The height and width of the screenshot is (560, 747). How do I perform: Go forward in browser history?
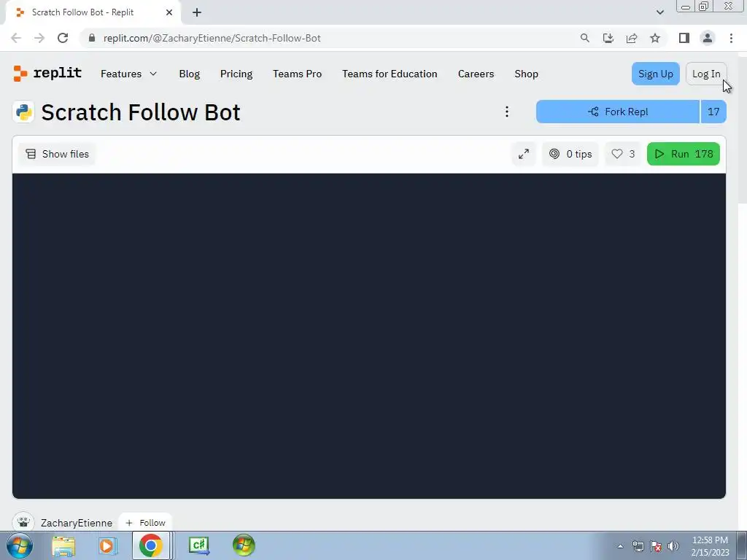point(39,38)
